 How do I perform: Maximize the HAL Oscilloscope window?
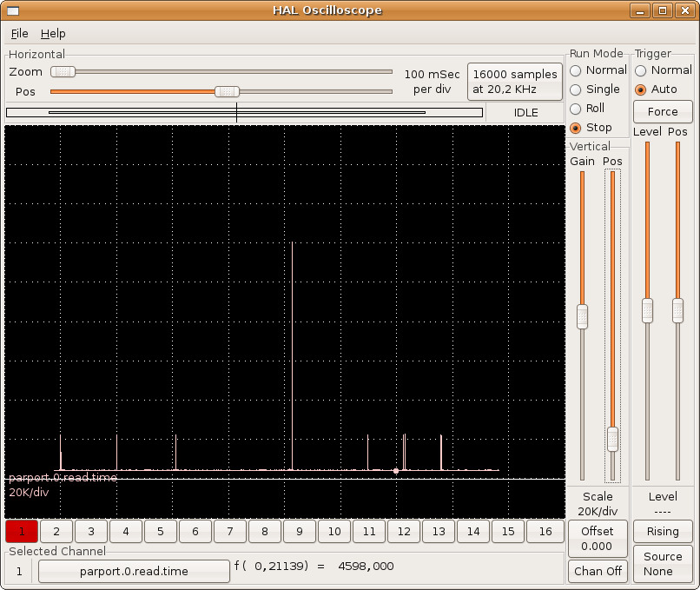[663, 10]
